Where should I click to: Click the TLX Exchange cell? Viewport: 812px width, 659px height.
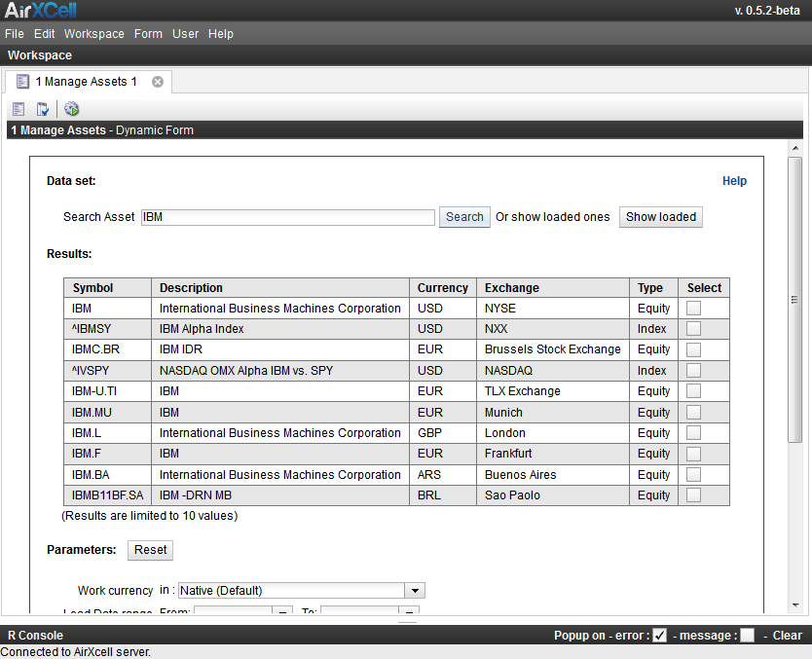pos(553,391)
